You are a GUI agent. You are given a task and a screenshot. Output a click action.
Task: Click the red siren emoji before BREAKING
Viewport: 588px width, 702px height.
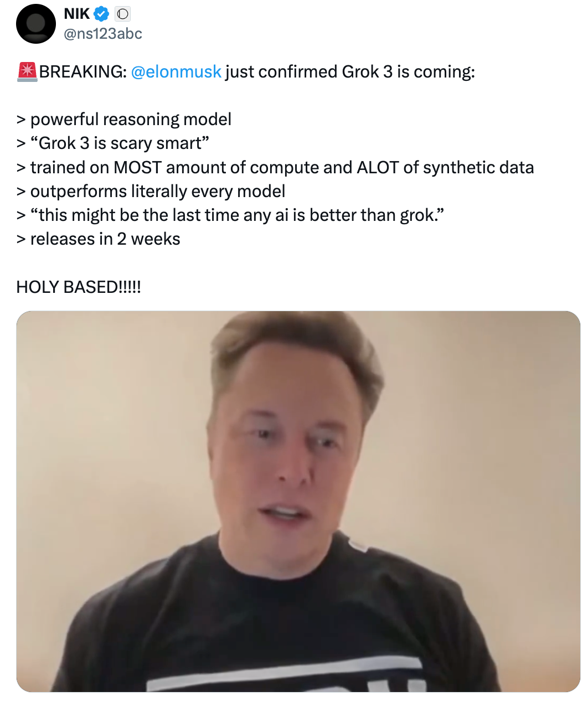point(27,72)
